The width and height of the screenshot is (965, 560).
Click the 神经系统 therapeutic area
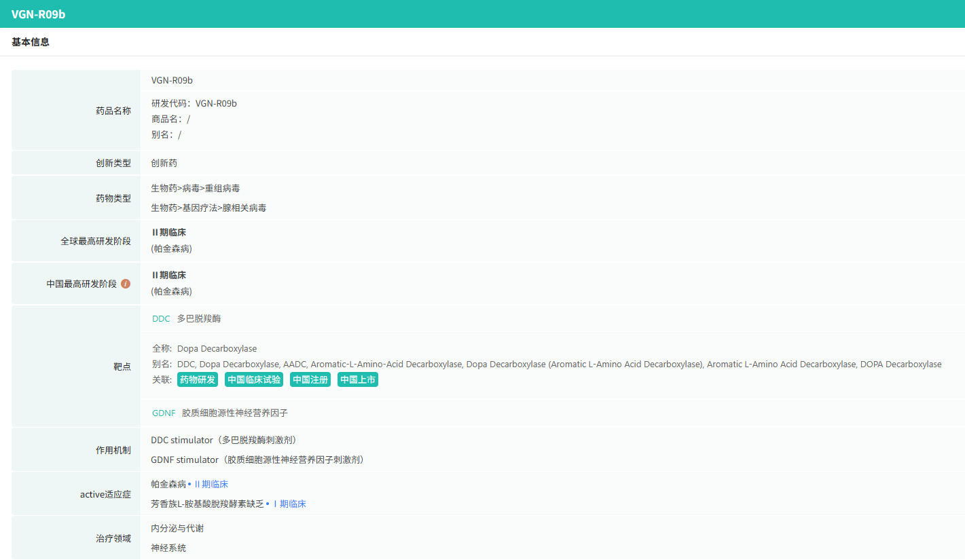(168, 548)
